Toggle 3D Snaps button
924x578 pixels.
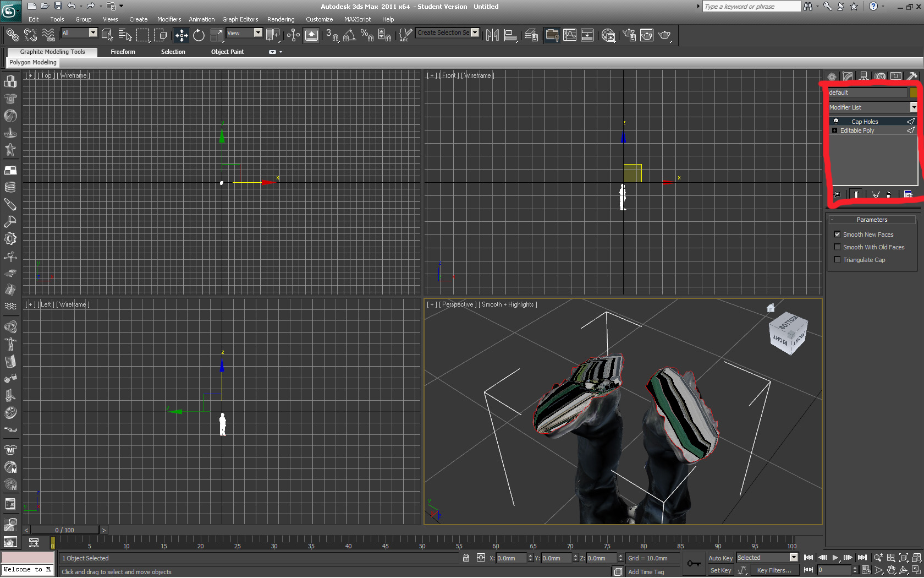tap(332, 35)
